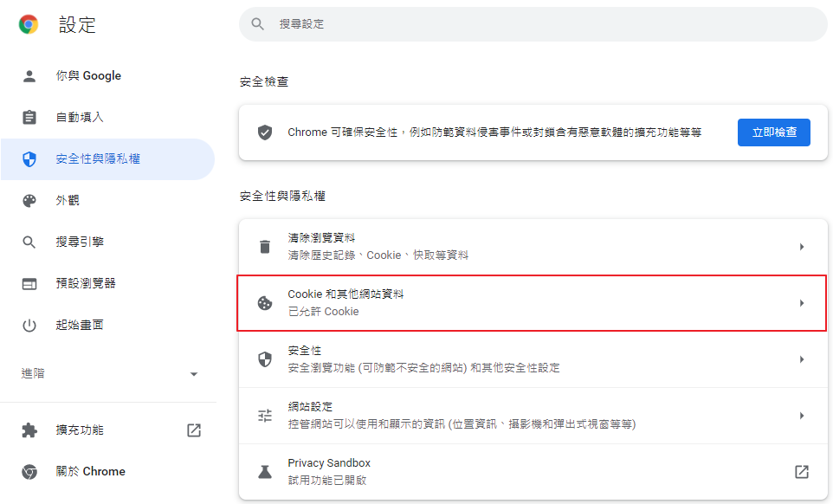Click the 控管網站可以使用和顯示的資訊 description text

pos(462,424)
